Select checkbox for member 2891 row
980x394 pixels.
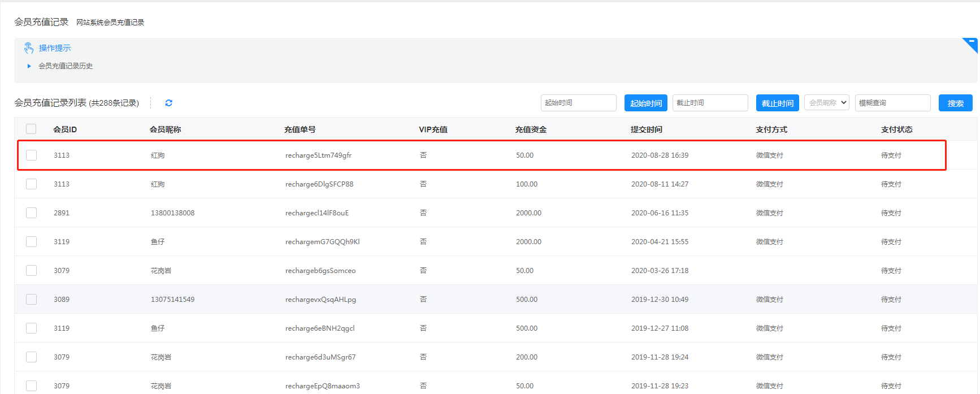[32, 213]
